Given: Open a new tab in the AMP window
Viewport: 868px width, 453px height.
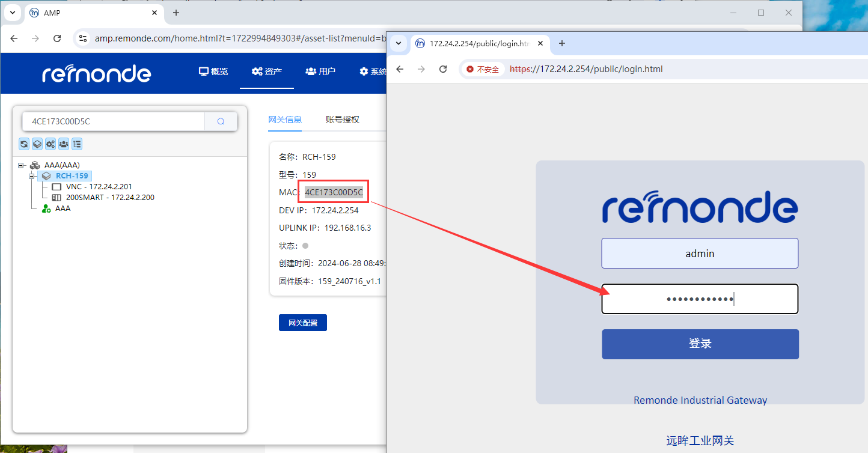Looking at the screenshot, I should pyautogui.click(x=176, y=13).
